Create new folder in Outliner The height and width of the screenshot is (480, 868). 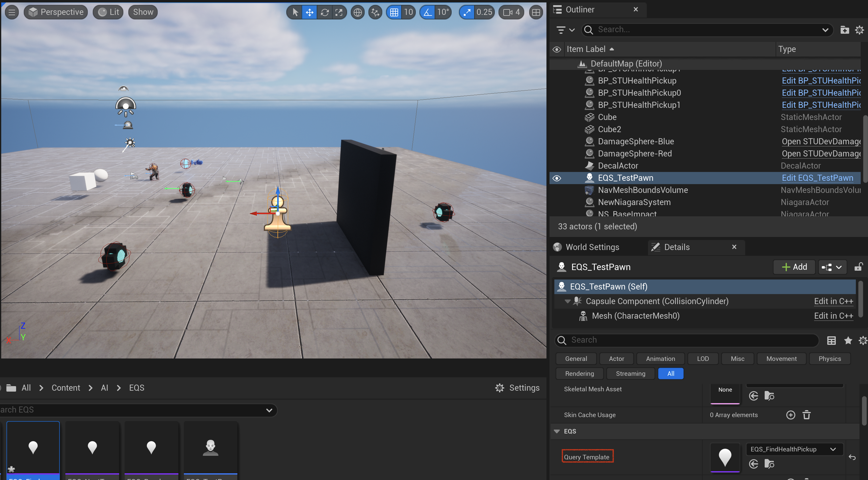[x=844, y=30]
